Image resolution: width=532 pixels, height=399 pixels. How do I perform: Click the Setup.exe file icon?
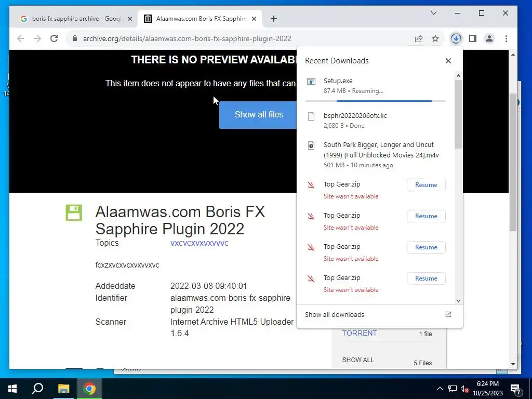click(x=311, y=82)
